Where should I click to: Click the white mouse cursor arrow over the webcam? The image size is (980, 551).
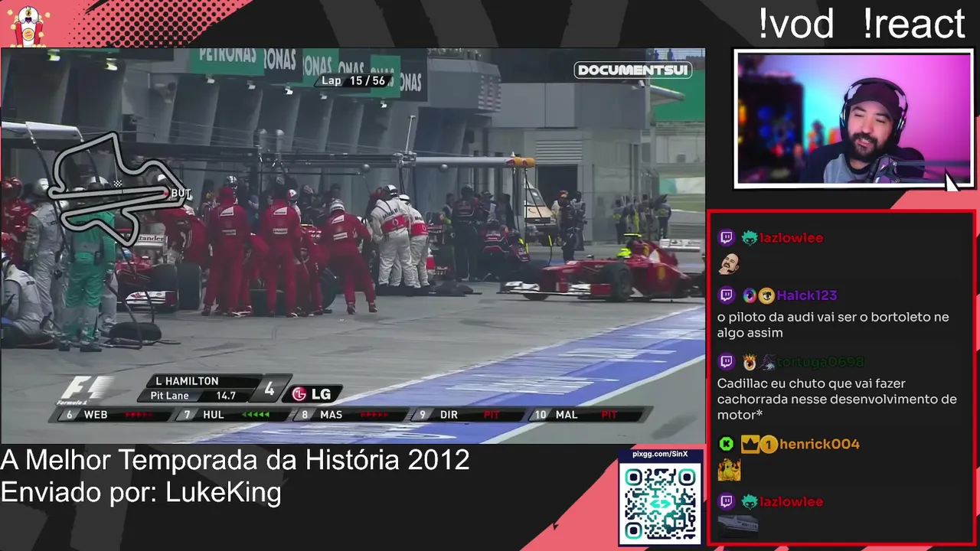pyautogui.click(x=952, y=182)
